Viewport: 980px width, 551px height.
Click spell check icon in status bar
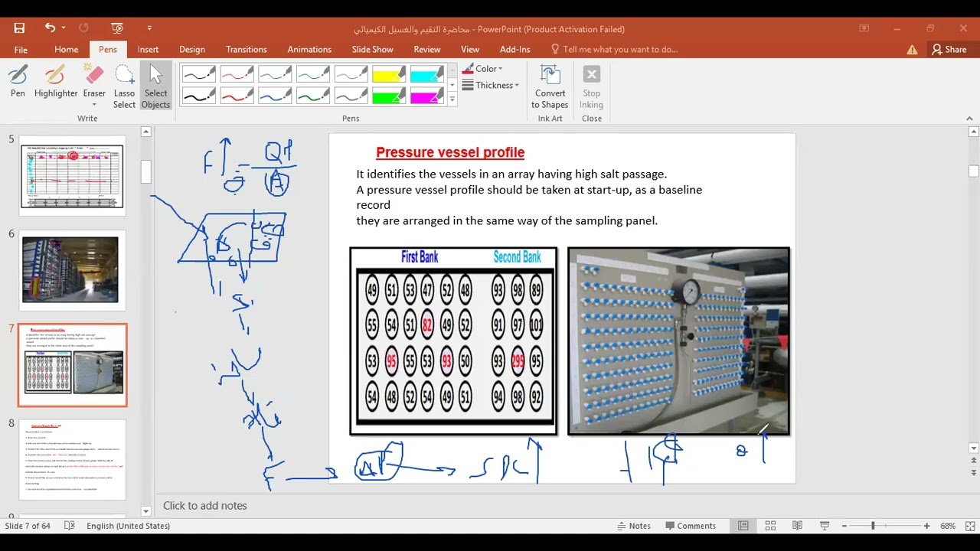coord(70,526)
